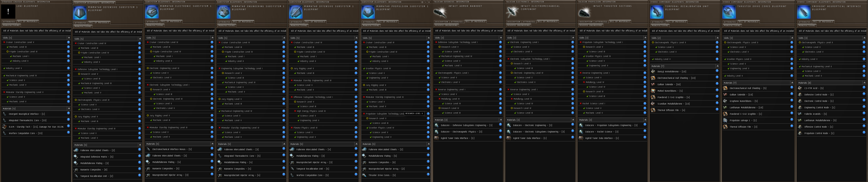Click the Minmatar Propulsion Subsystem 1 Blueprint icon
Image resolution: width=868 pixels, height=182 pixels.
368,12
